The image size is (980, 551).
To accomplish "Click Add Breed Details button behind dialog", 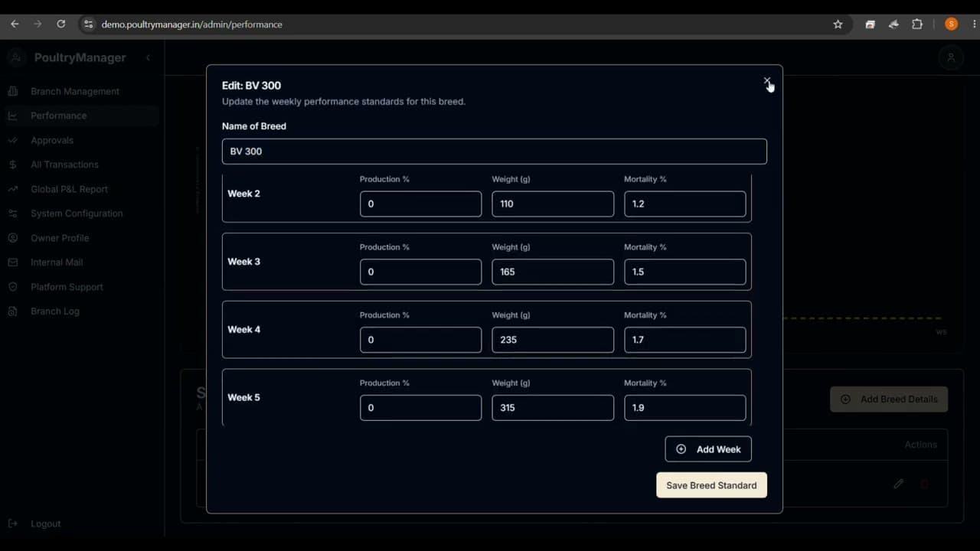I will click(x=889, y=399).
